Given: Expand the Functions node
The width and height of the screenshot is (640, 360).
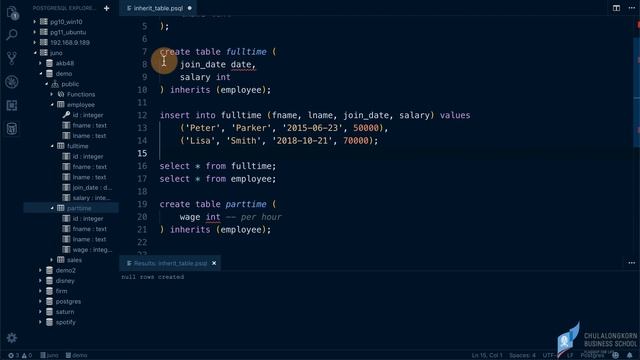Looking at the screenshot, I should (x=52, y=94).
